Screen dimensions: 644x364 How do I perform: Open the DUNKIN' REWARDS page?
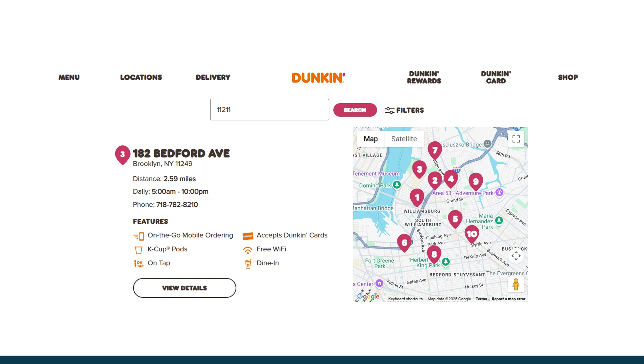(x=424, y=77)
